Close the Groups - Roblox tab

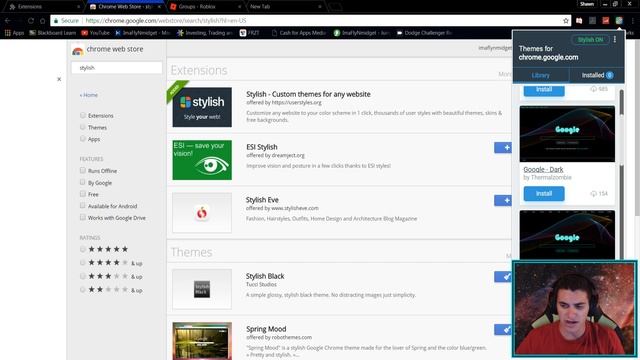(x=239, y=7)
